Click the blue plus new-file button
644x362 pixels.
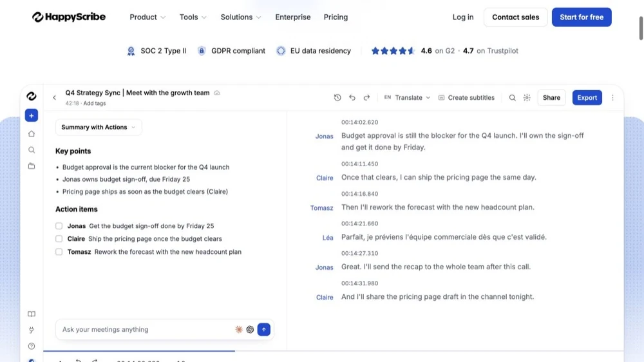click(31, 115)
